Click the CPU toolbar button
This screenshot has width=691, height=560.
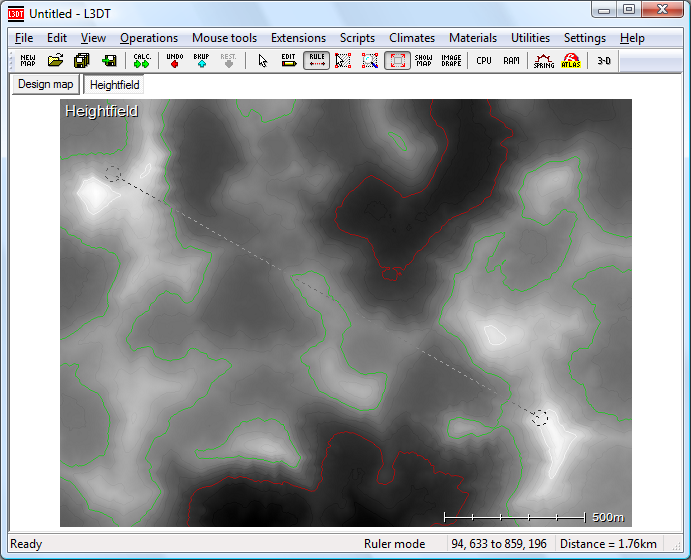484,60
